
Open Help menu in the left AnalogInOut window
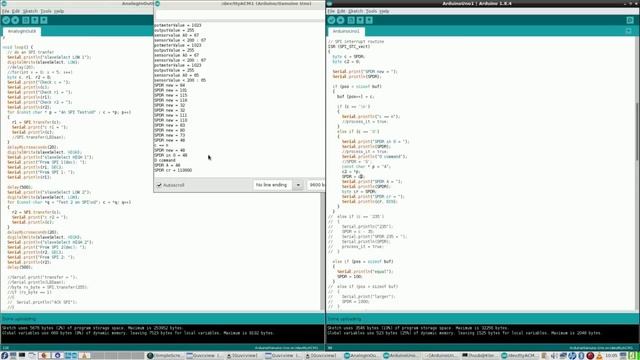coord(59,11)
